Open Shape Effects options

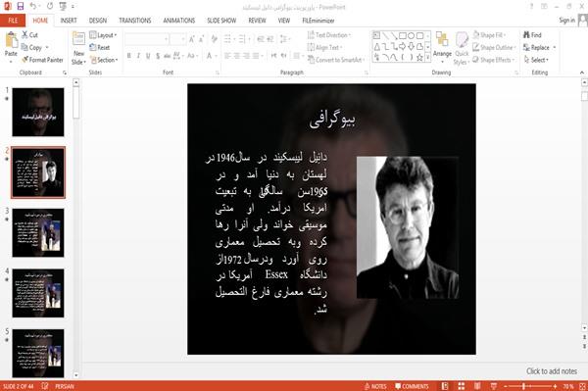pos(494,60)
